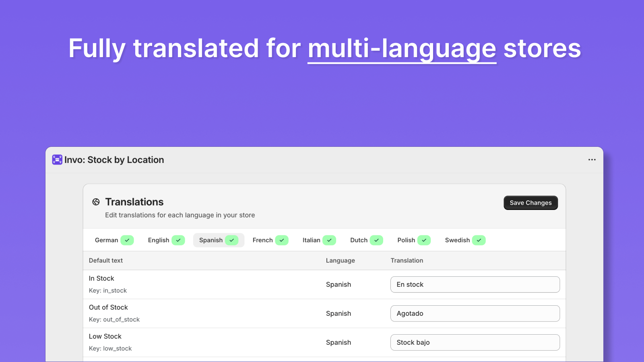
Task: Click the "Key: low_stock" row entry
Action: tap(110, 348)
